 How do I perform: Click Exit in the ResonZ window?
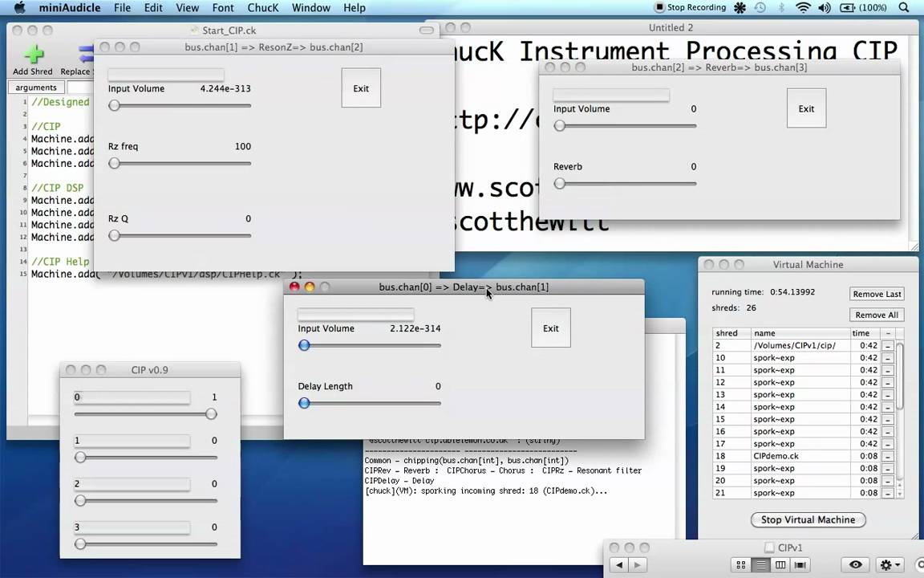tap(361, 88)
